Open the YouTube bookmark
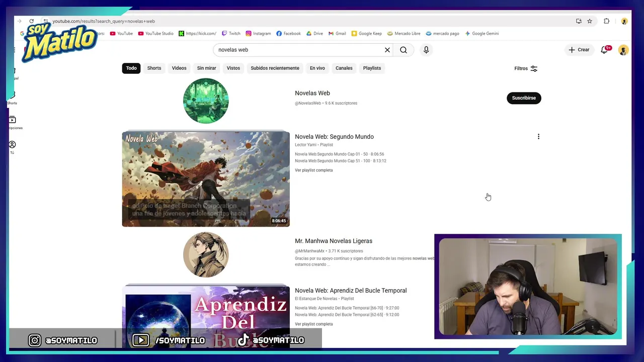 (x=121, y=34)
